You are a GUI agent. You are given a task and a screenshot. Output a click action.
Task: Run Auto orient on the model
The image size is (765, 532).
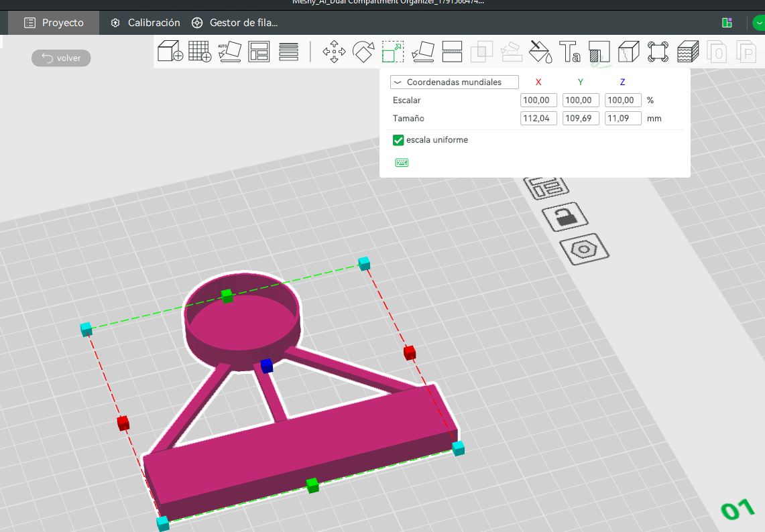tap(229, 51)
